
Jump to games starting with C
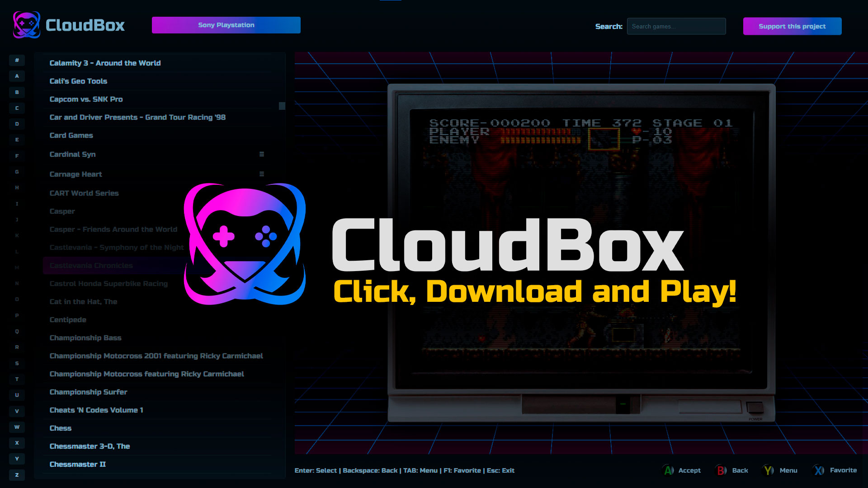17,108
